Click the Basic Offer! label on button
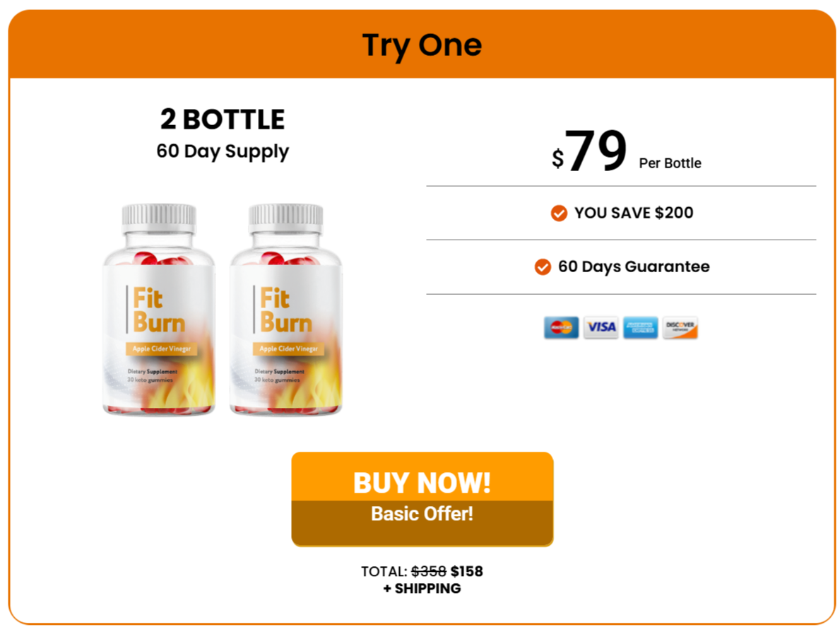Viewport: 840px width, 632px height. coord(422,513)
